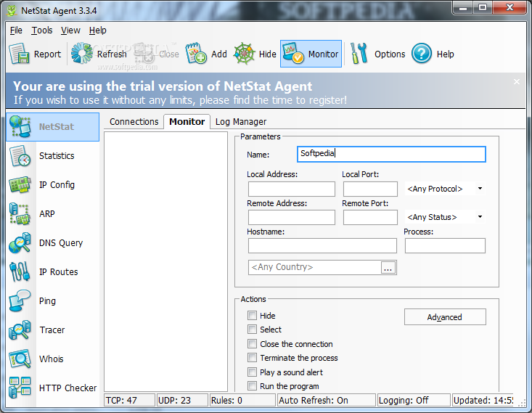This screenshot has height=413, width=532.
Task: Click TCP: 47 status bar entry
Action: click(x=129, y=400)
